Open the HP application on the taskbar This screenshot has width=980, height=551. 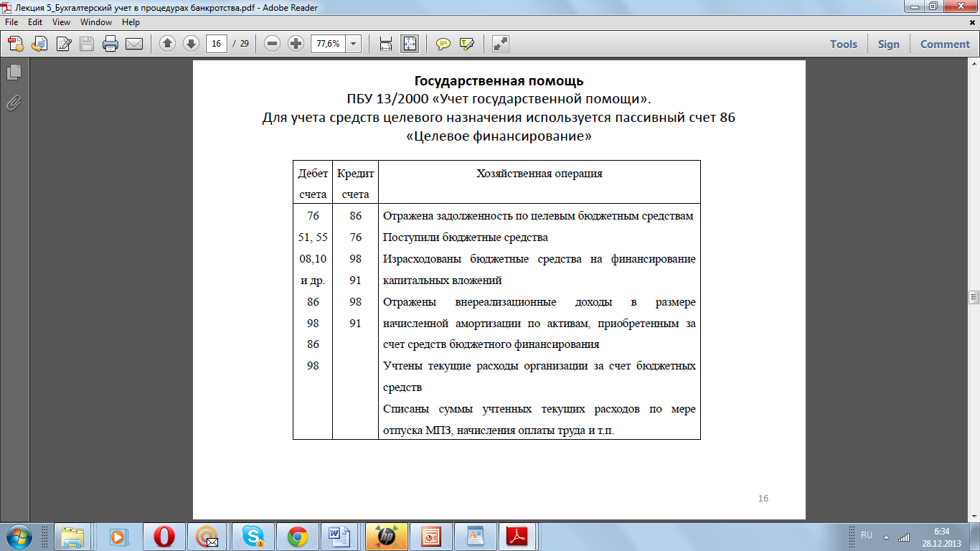point(387,536)
